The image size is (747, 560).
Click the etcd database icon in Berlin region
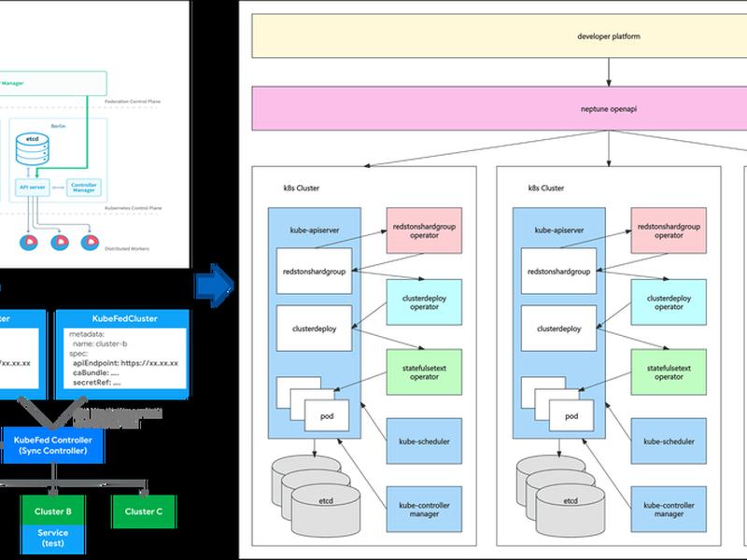point(33,149)
